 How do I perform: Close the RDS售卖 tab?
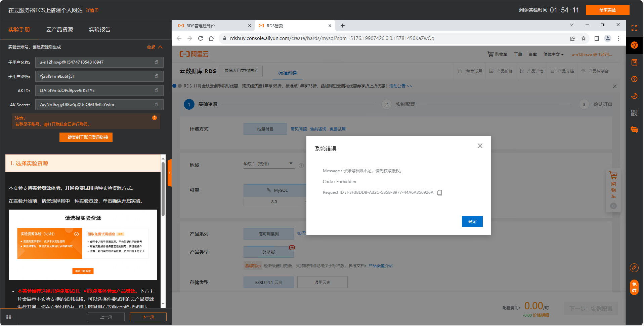tap(330, 26)
